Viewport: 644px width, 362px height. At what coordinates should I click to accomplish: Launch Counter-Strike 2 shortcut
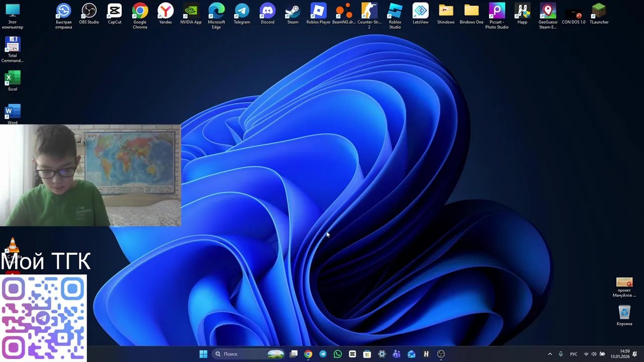[369, 16]
